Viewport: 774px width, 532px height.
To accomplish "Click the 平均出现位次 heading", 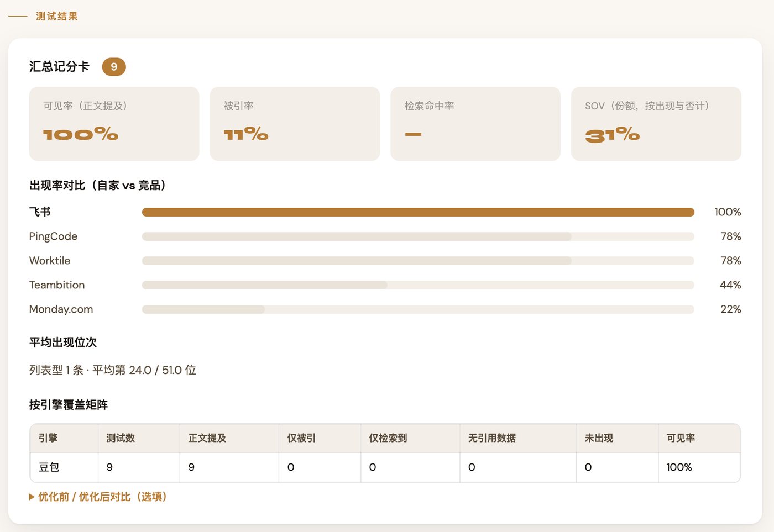I will [63, 343].
